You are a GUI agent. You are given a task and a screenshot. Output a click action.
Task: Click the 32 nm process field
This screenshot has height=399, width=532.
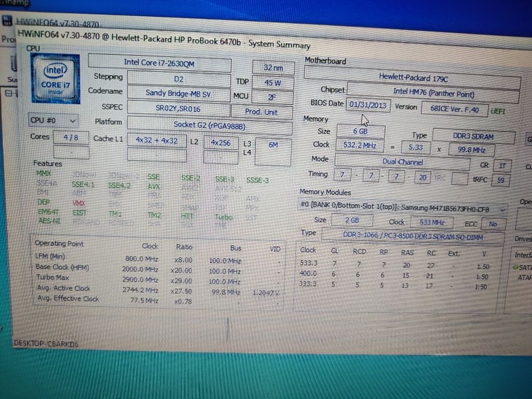click(274, 67)
